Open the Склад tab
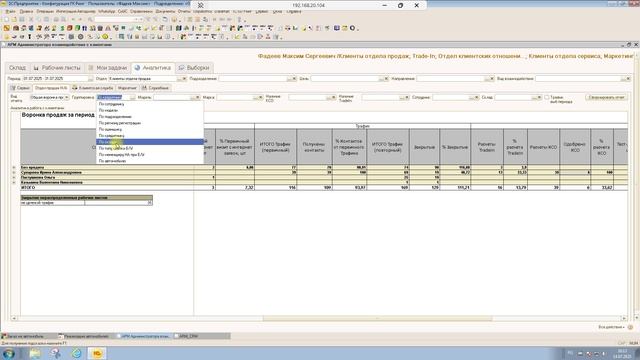The width and height of the screenshot is (640, 360). (x=17, y=68)
